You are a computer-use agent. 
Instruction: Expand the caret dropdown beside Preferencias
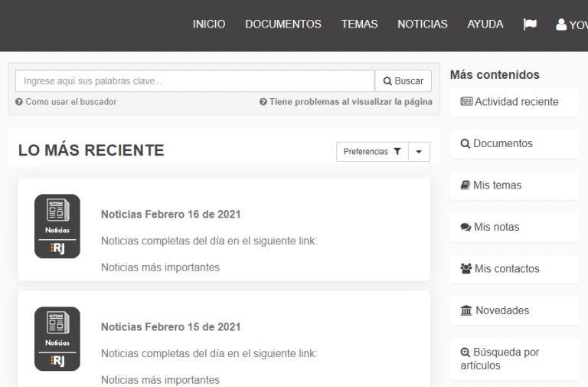tap(419, 152)
